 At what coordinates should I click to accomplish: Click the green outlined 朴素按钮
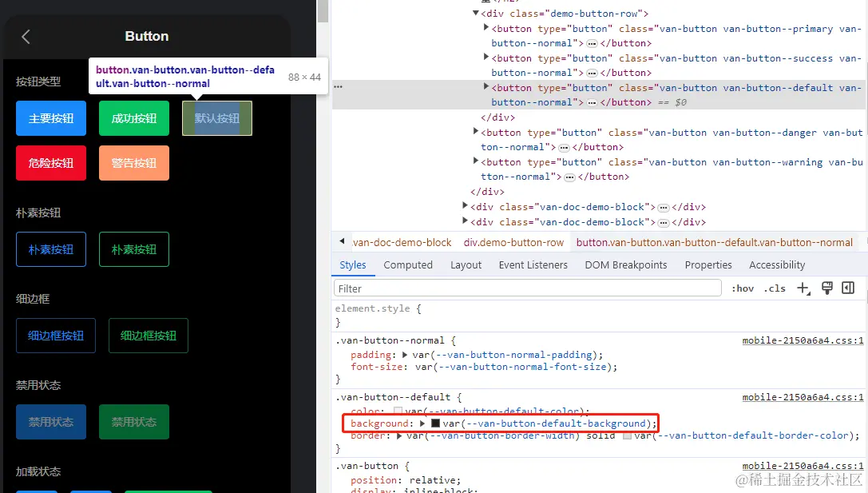tap(134, 249)
